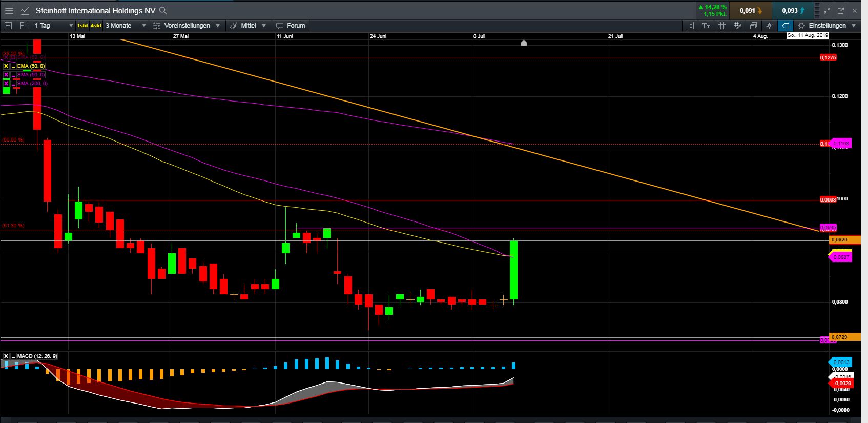Search for an instrument with the magnifier

[x=163, y=10]
